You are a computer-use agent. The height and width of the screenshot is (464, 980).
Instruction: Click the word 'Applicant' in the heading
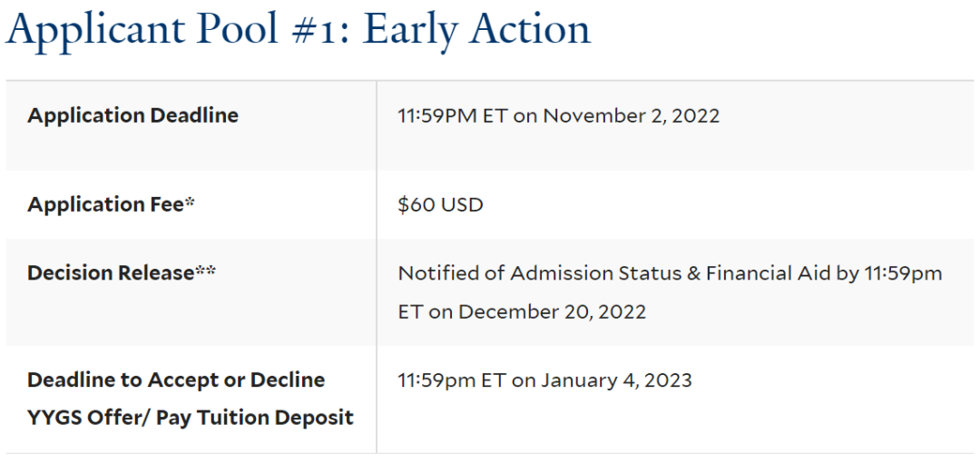pyautogui.click(x=101, y=29)
